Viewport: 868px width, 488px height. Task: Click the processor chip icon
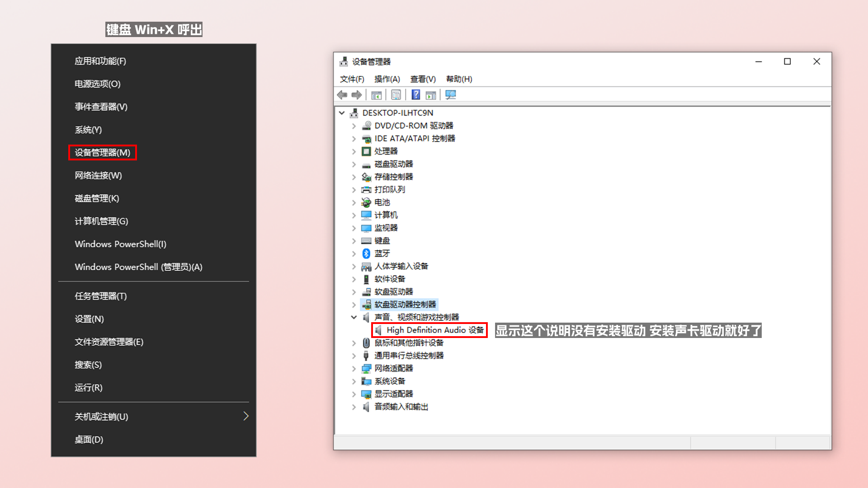click(366, 151)
